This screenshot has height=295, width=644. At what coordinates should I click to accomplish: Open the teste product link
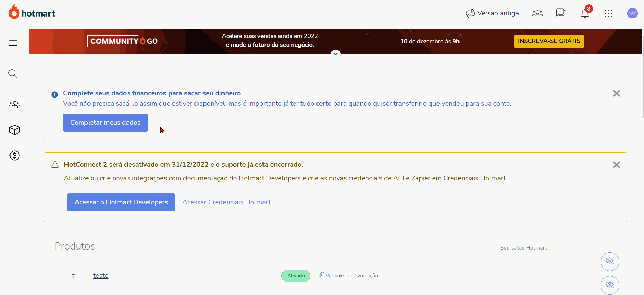pyautogui.click(x=101, y=276)
